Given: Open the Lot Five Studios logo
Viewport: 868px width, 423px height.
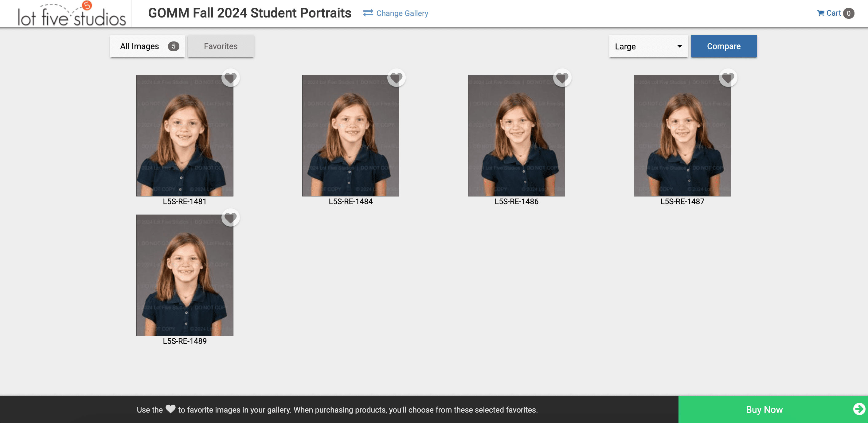Looking at the screenshot, I should click(72, 14).
